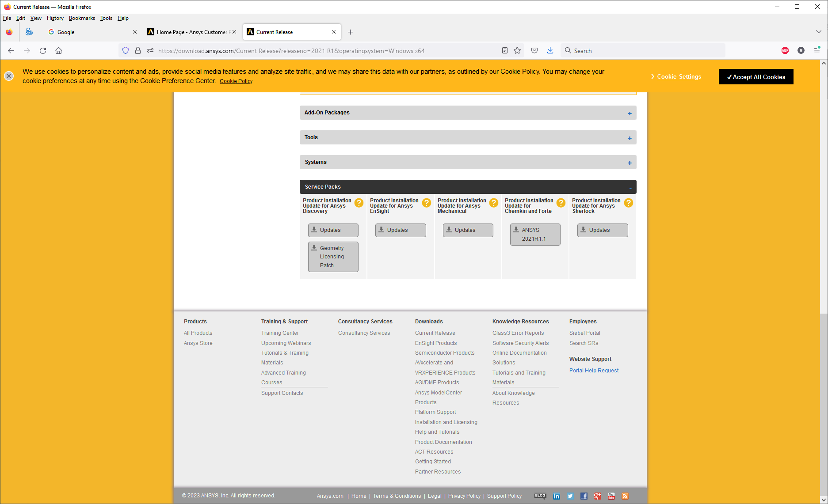Download ANSYS 2021R1.1 for Chemkin and Forte

pyautogui.click(x=535, y=235)
